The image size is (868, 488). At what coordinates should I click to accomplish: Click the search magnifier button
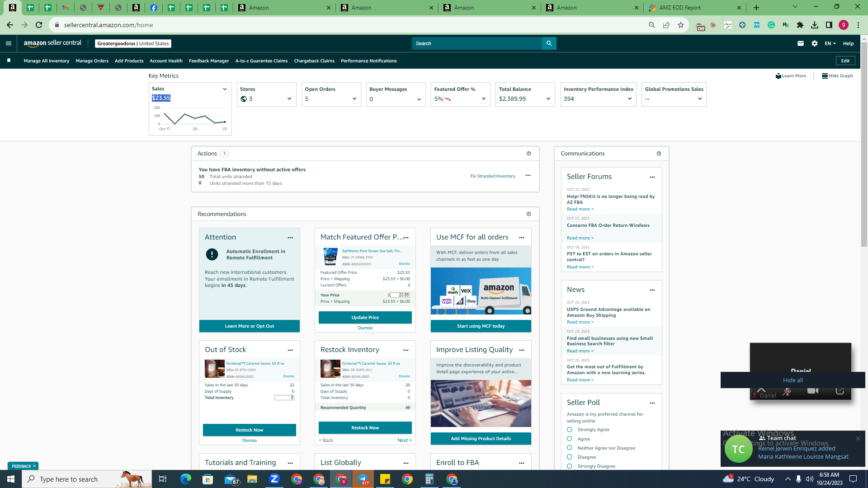[549, 43]
